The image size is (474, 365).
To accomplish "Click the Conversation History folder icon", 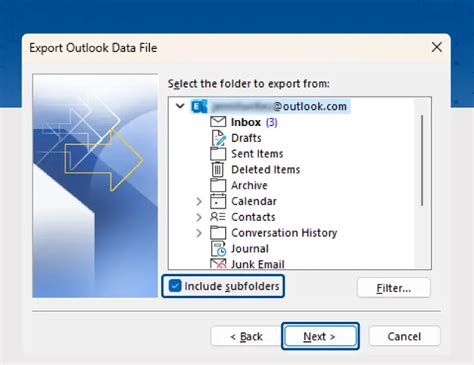I will click(x=218, y=232).
